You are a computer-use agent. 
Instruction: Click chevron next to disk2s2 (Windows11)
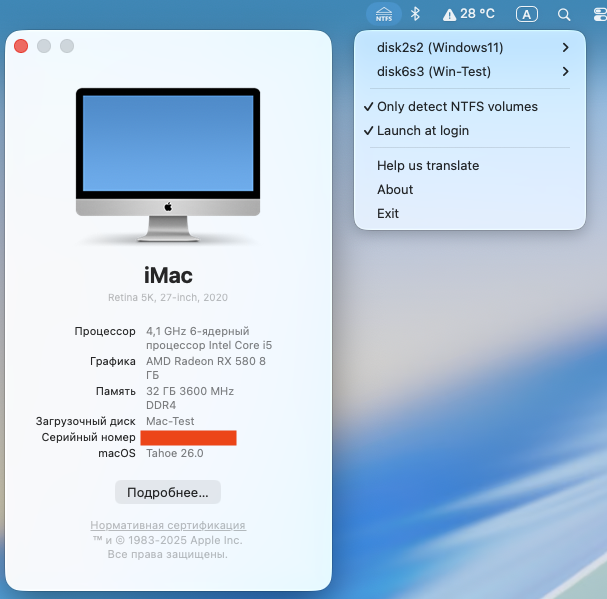click(566, 48)
